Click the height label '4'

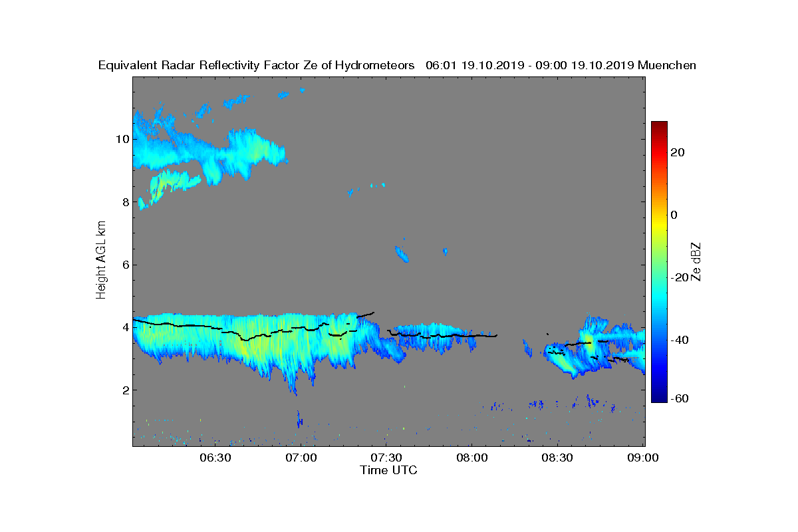124,327
